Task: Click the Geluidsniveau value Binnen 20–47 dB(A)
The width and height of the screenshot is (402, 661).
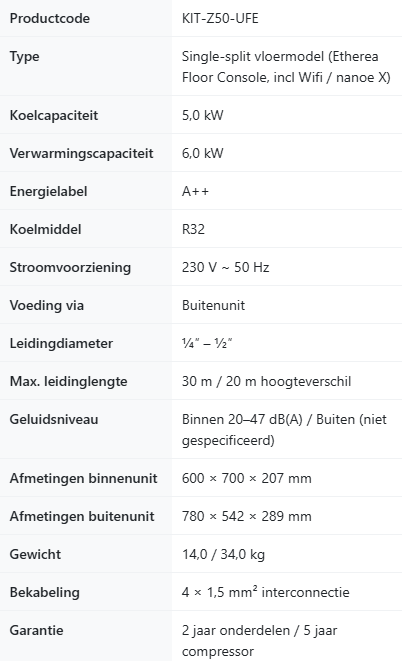Action: (242, 419)
